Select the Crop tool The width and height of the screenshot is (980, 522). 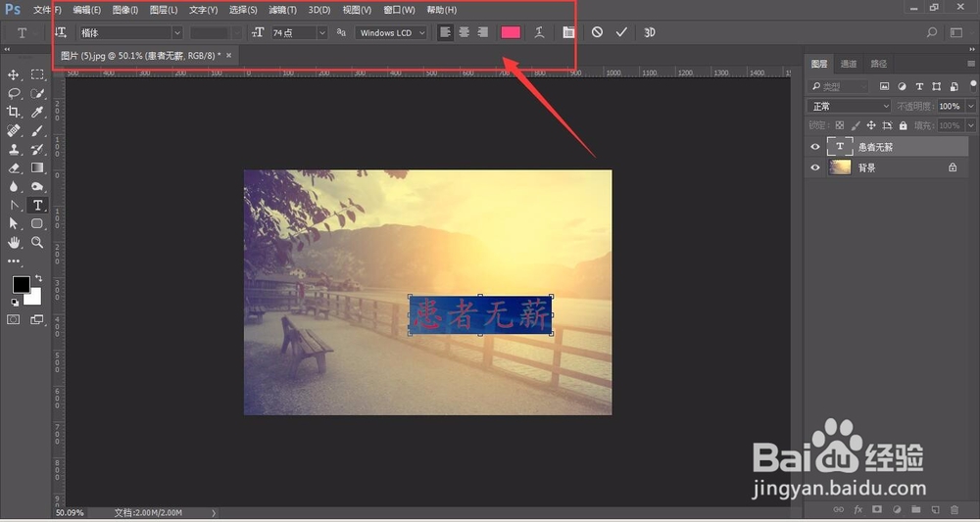pos(13,112)
